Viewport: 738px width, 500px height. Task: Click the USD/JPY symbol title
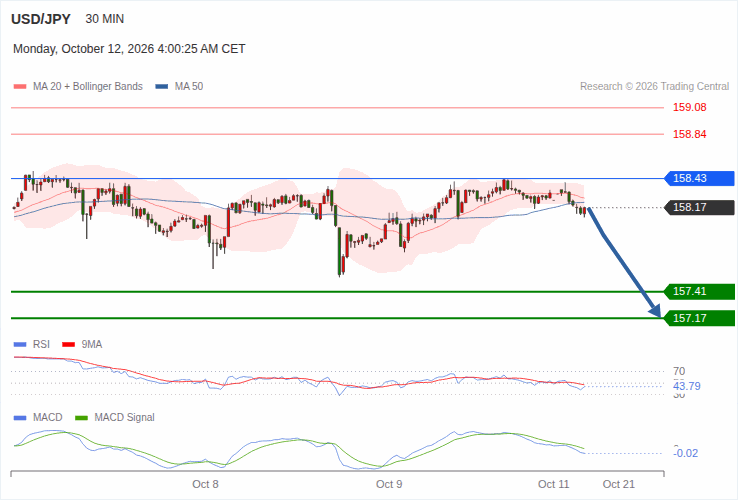[x=41, y=19]
